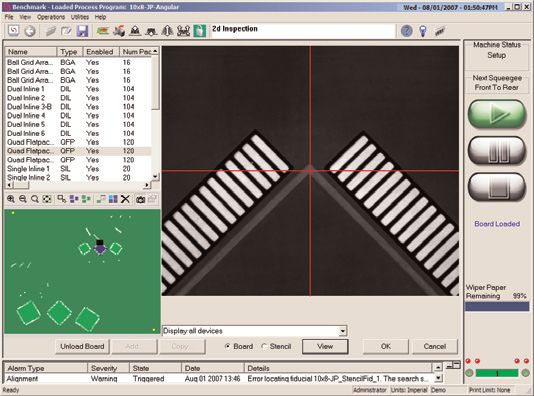534x396 pixels.
Task: Open help with the blue question mark icon
Action: coord(407,31)
